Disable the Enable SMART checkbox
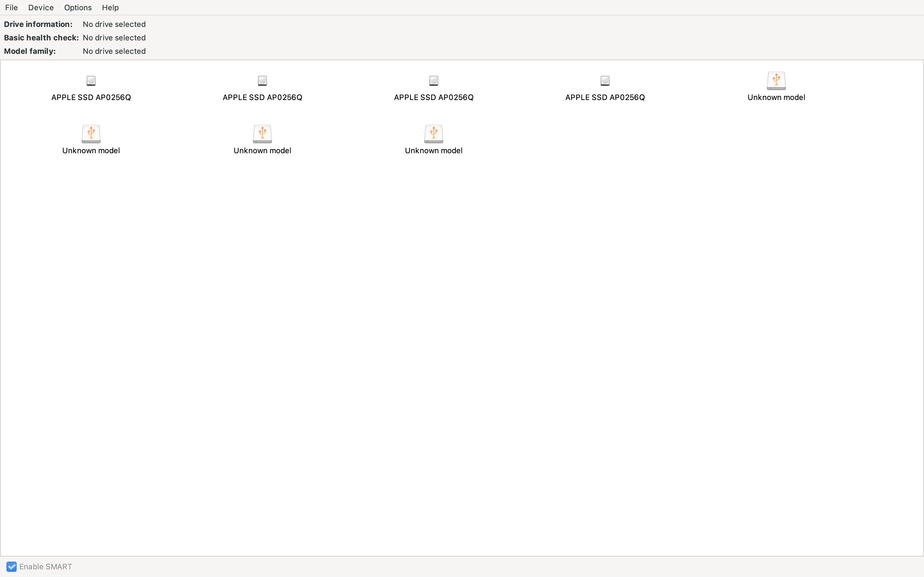The width and height of the screenshot is (924, 577). coord(12,566)
